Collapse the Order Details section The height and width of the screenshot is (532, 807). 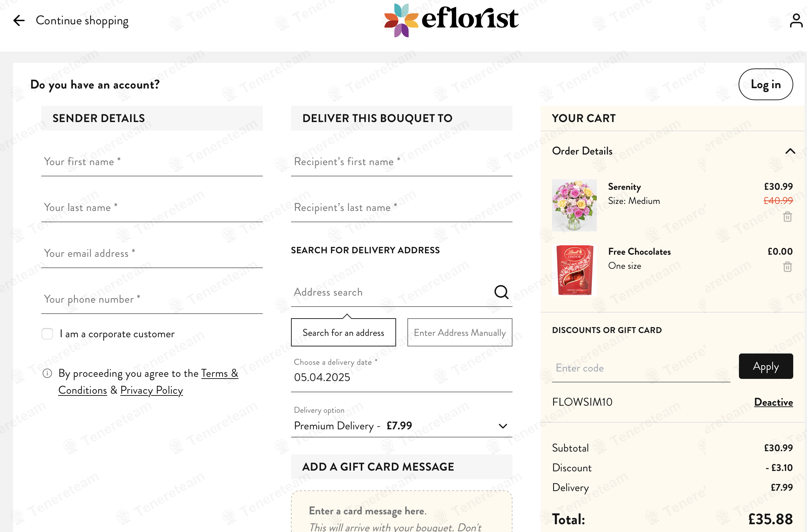click(x=790, y=151)
